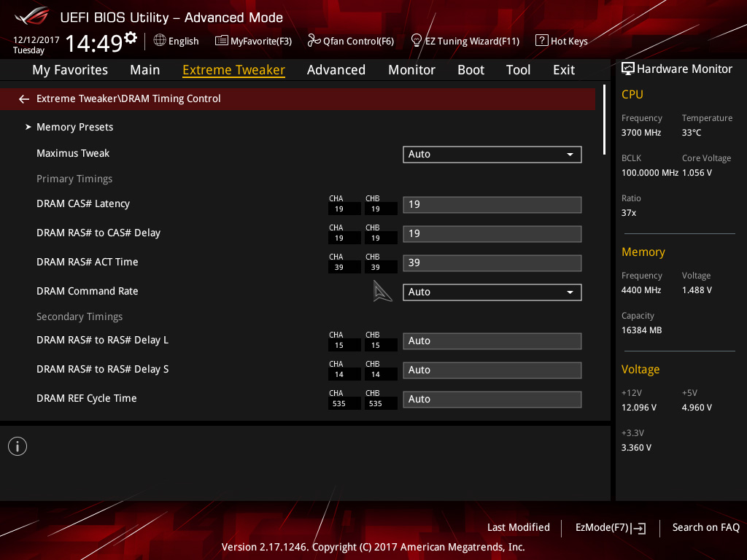This screenshot has width=747, height=560.
Task: Select the DRAM Command Rate label
Action: [88, 291]
